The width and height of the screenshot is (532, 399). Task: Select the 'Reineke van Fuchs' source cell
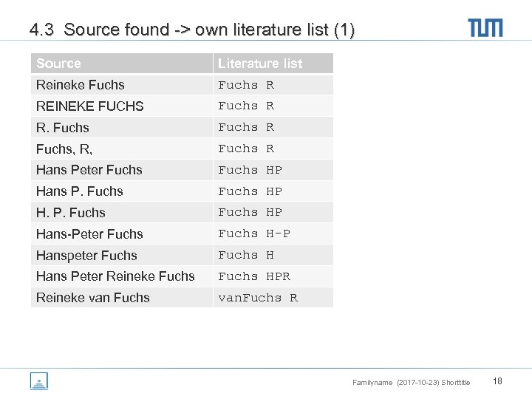93,298
